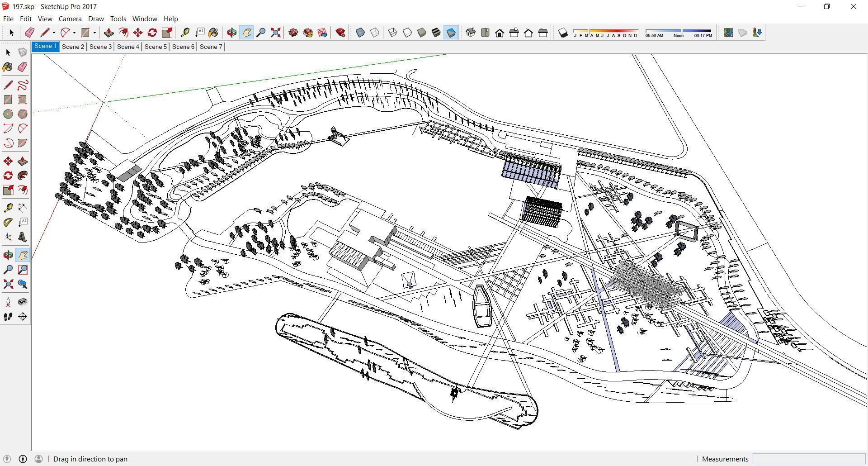The width and height of the screenshot is (868, 466).
Task: Choose the Move tool in top toolbar
Action: (137, 33)
